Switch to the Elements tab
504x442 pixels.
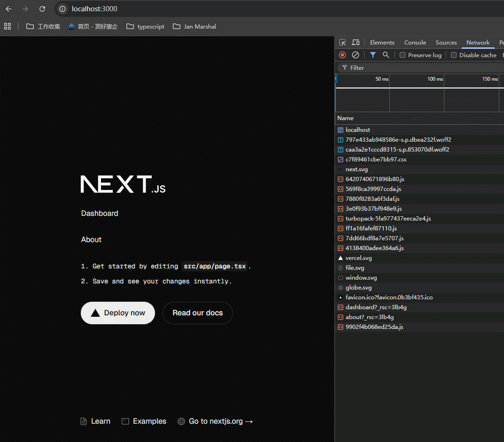coord(382,42)
